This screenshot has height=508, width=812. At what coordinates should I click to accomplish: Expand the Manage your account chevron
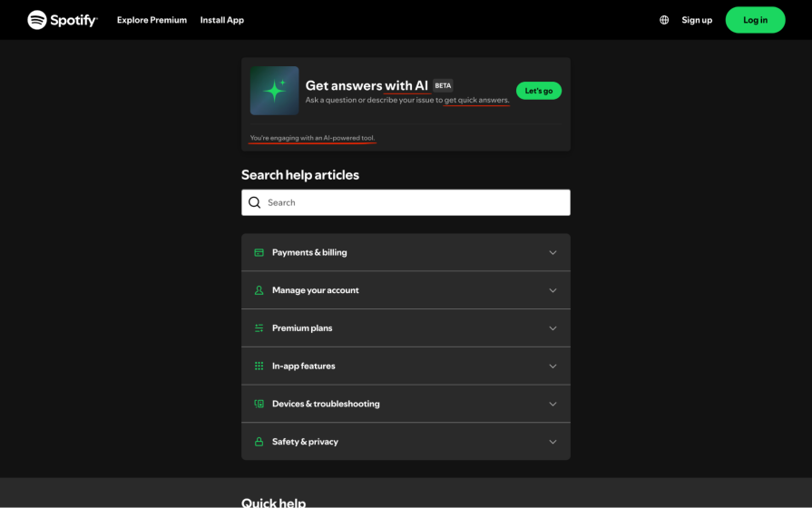click(553, 290)
